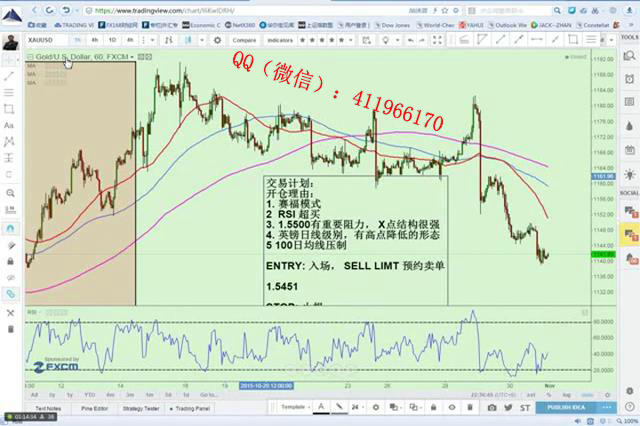Open the bar style candlestick icon
Screen dimensions: 640x426
[188, 40]
